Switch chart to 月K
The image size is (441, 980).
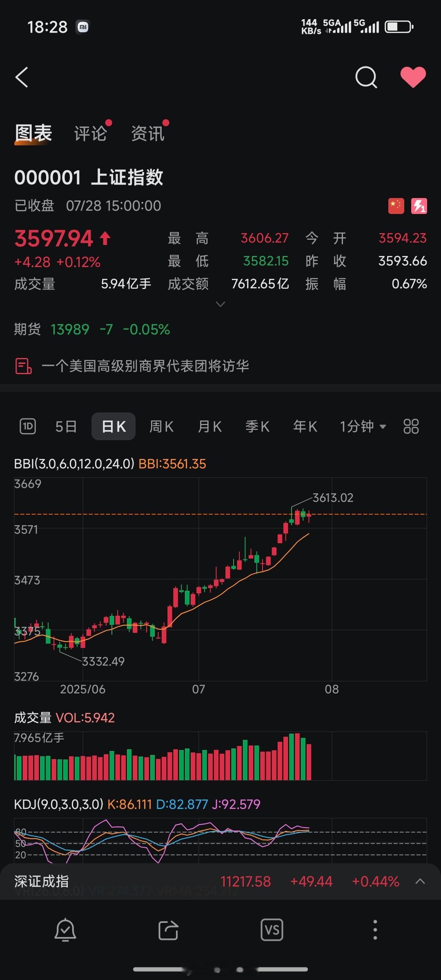(209, 426)
